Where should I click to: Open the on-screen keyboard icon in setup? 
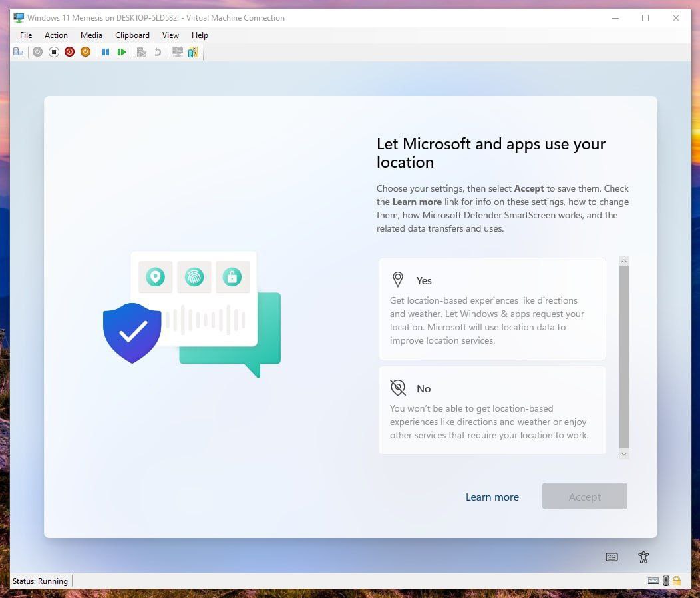coord(612,557)
